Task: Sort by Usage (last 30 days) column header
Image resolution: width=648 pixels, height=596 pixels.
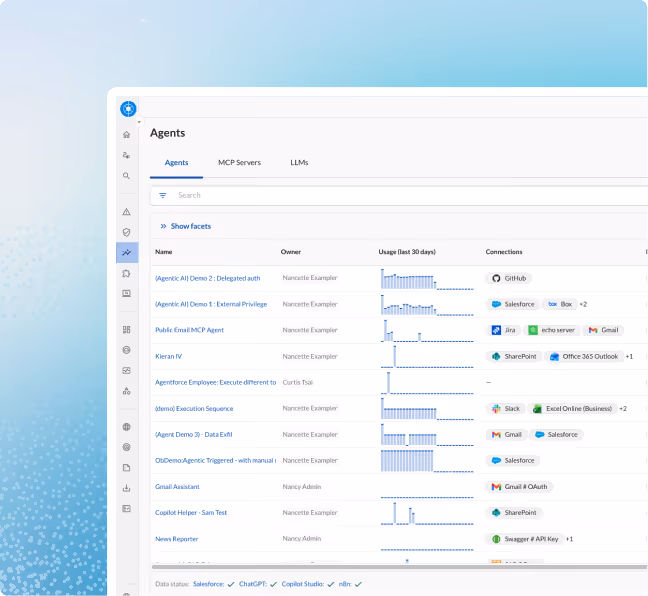Action: pyautogui.click(x=407, y=252)
